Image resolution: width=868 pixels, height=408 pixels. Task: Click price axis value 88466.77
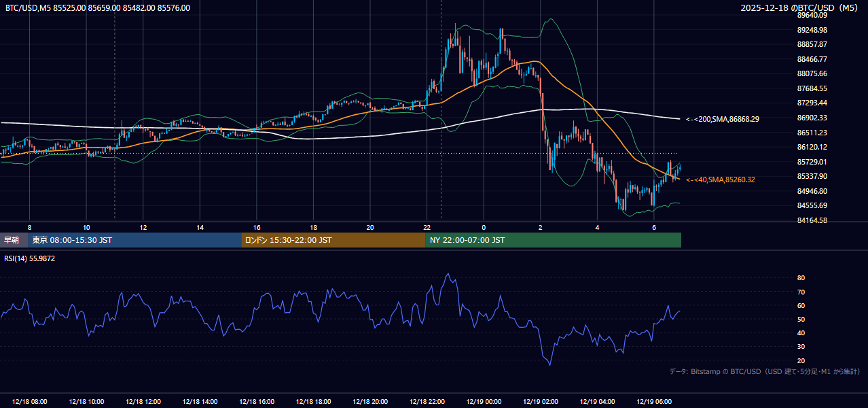[x=812, y=59]
